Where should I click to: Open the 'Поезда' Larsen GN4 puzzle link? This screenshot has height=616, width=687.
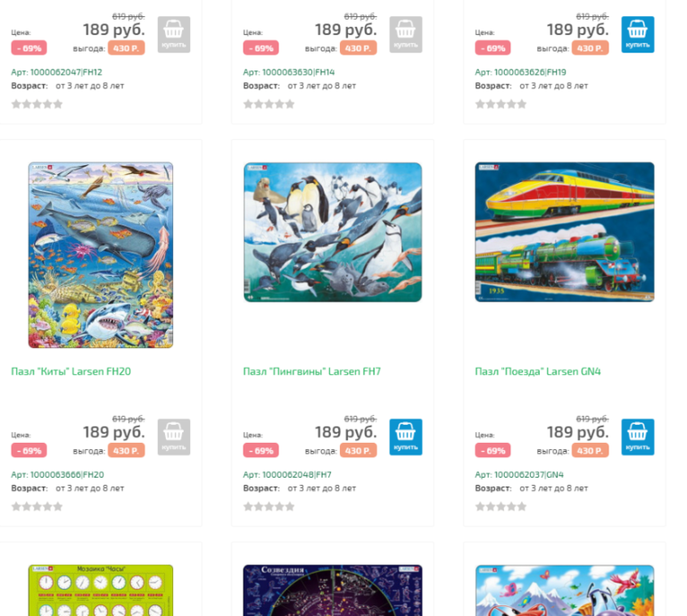[x=538, y=371]
